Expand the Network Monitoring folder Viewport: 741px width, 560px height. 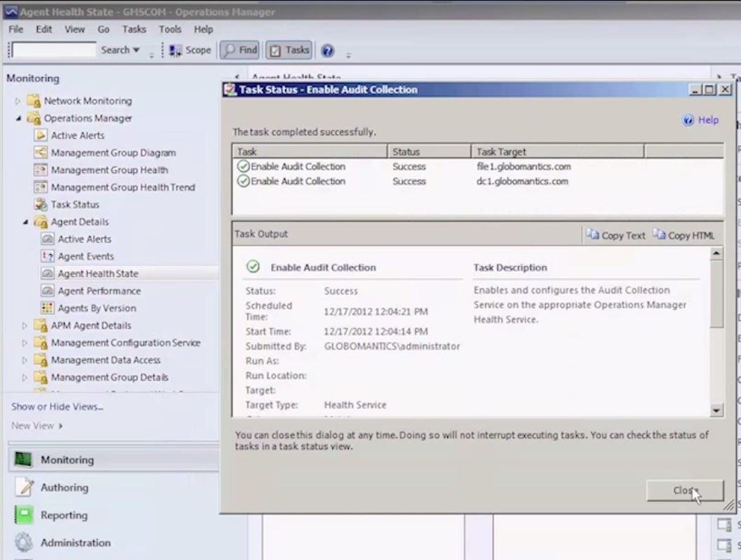(18, 101)
